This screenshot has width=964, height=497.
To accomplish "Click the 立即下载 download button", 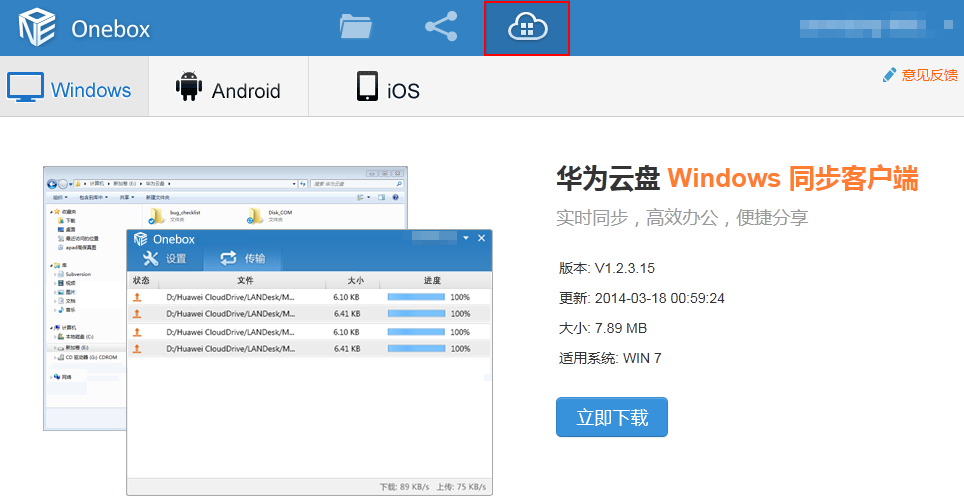I will click(612, 417).
